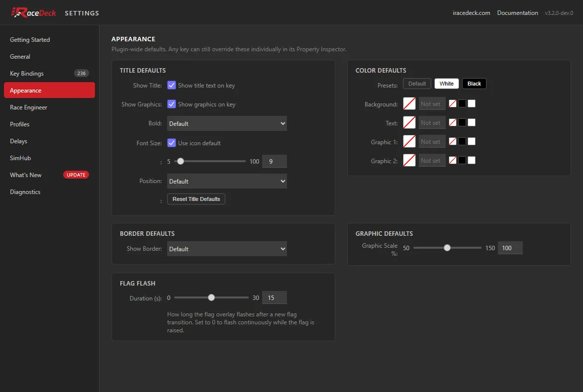Set Graphic 2 color to white swatch
The image size is (583, 392).
point(472,160)
